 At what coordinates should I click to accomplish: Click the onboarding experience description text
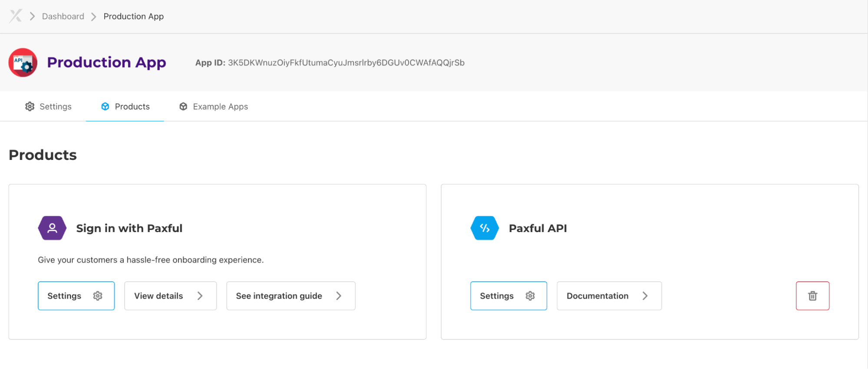click(x=151, y=260)
